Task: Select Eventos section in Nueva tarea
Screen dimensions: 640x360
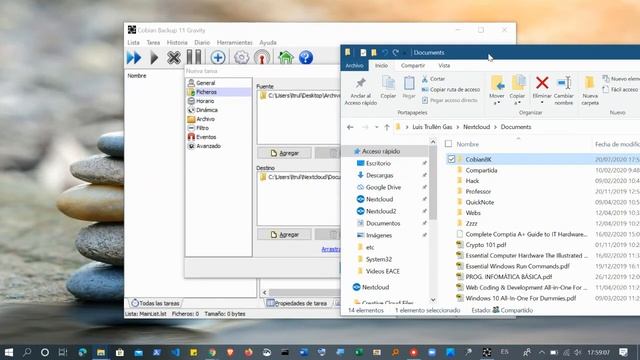Action: click(x=206, y=137)
